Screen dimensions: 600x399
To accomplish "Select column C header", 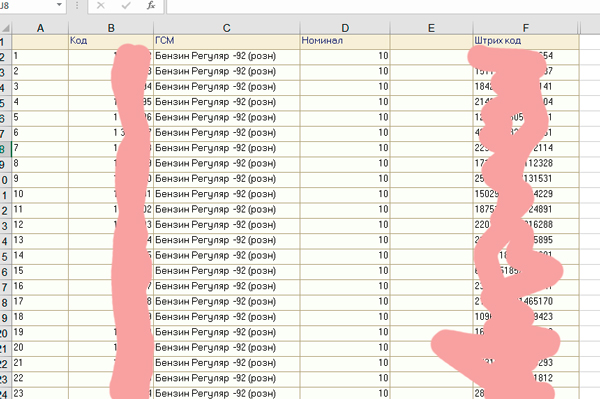I will pyautogui.click(x=227, y=28).
